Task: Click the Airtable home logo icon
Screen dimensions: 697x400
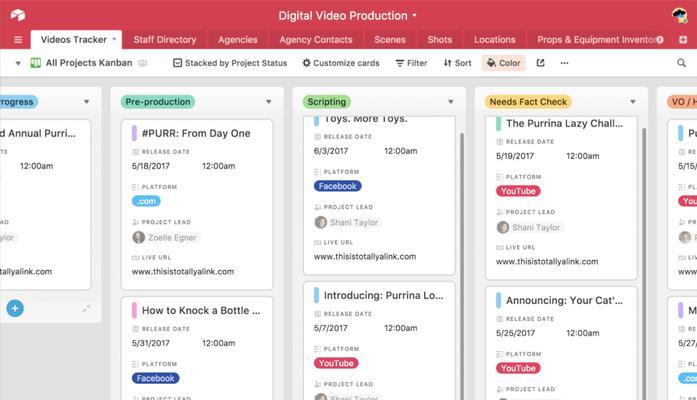Action: pos(18,15)
